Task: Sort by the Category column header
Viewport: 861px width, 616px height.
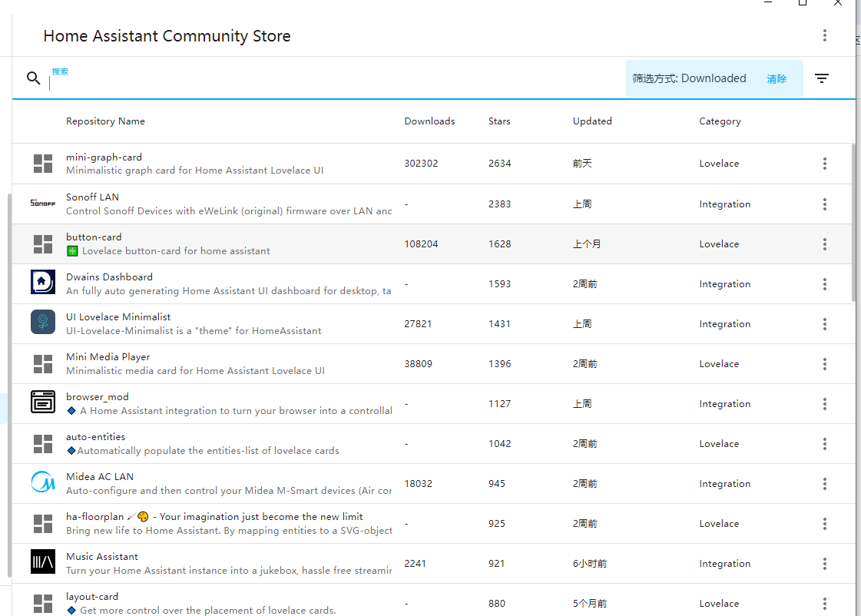Action: point(720,121)
